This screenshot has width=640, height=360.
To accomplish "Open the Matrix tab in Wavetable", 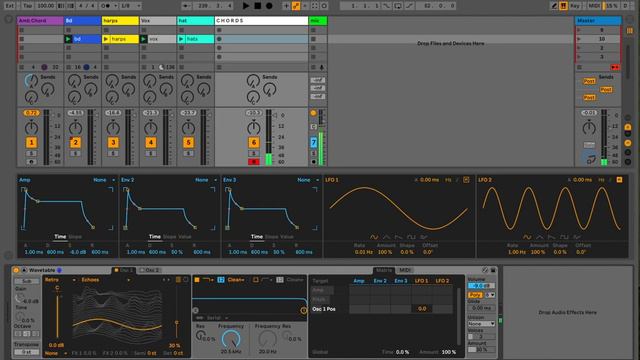I will pos(384,270).
